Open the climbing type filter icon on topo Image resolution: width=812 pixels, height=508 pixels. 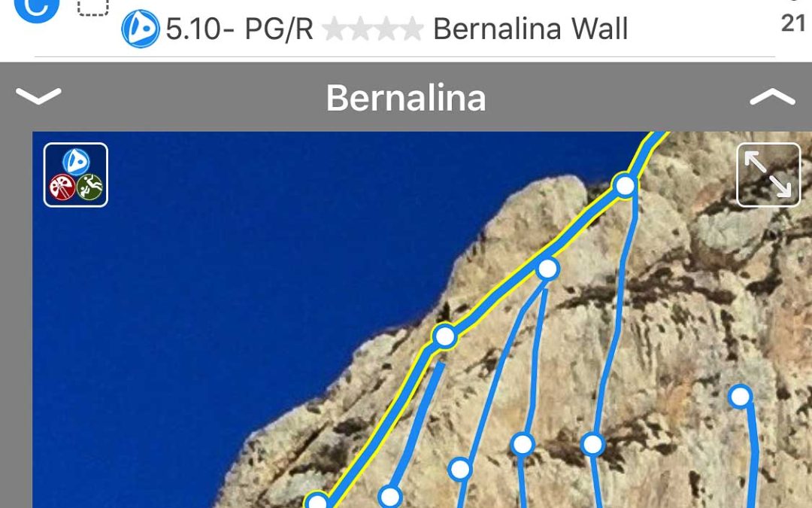76,175
